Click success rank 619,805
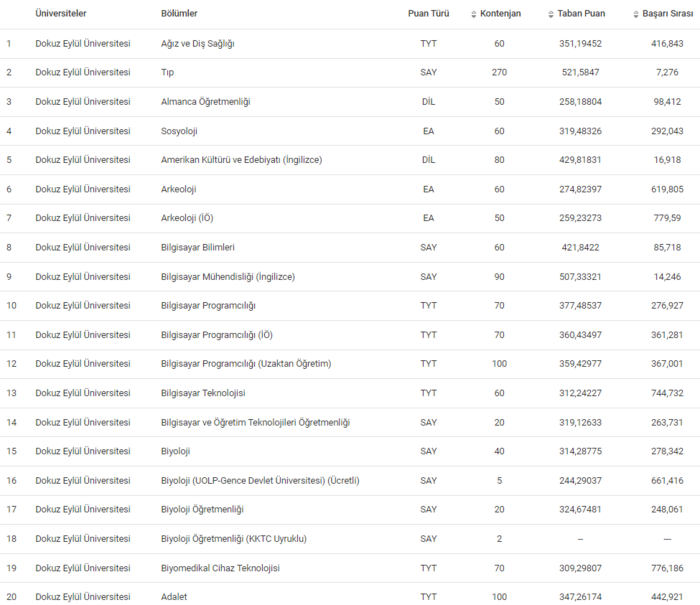This screenshot has height=605, width=700. (667, 189)
